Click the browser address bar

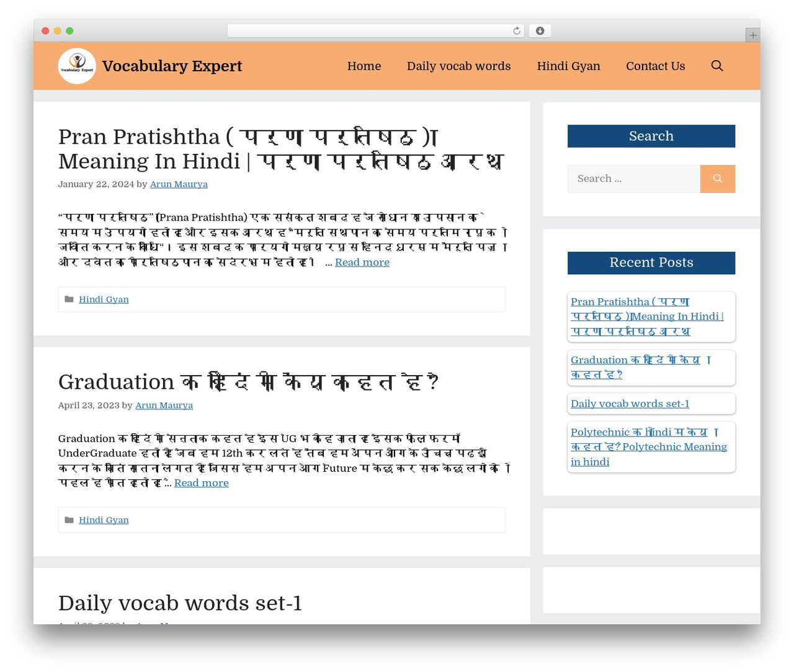pyautogui.click(x=376, y=31)
